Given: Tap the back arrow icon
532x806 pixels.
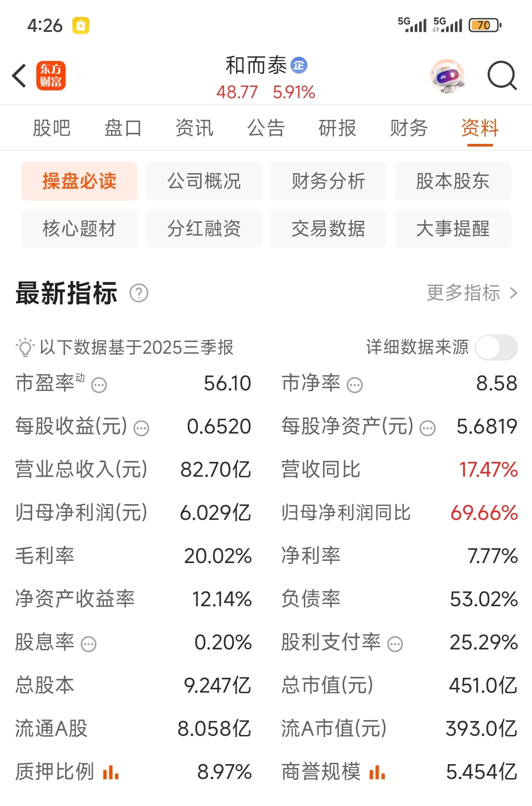Looking at the screenshot, I should coord(19,75).
